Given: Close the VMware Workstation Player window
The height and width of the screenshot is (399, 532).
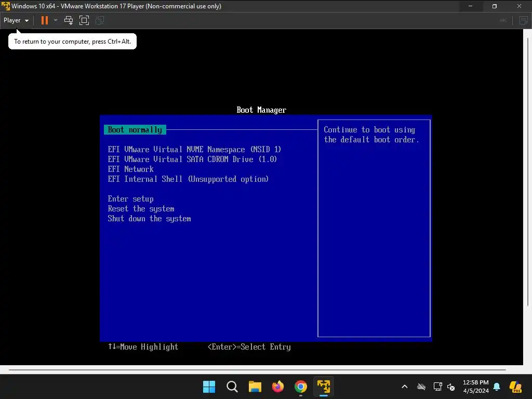Looking at the screenshot, I should point(519,6).
